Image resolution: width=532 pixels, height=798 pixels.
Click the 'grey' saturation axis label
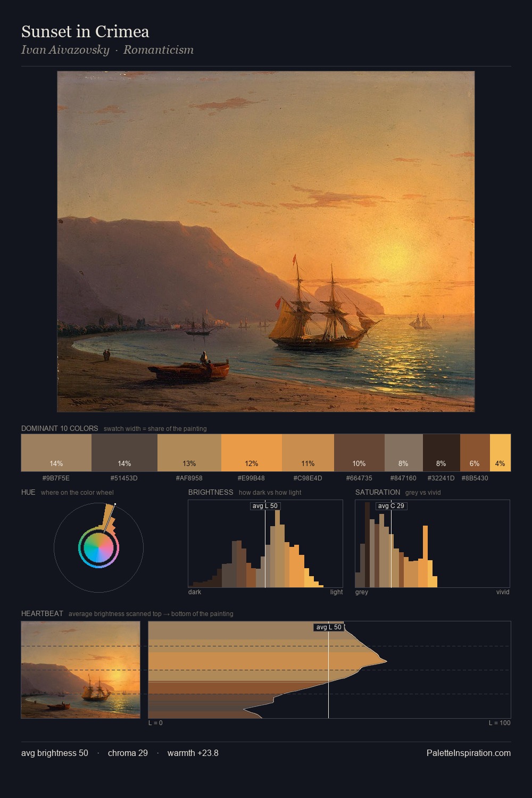click(x=362, y=592)
